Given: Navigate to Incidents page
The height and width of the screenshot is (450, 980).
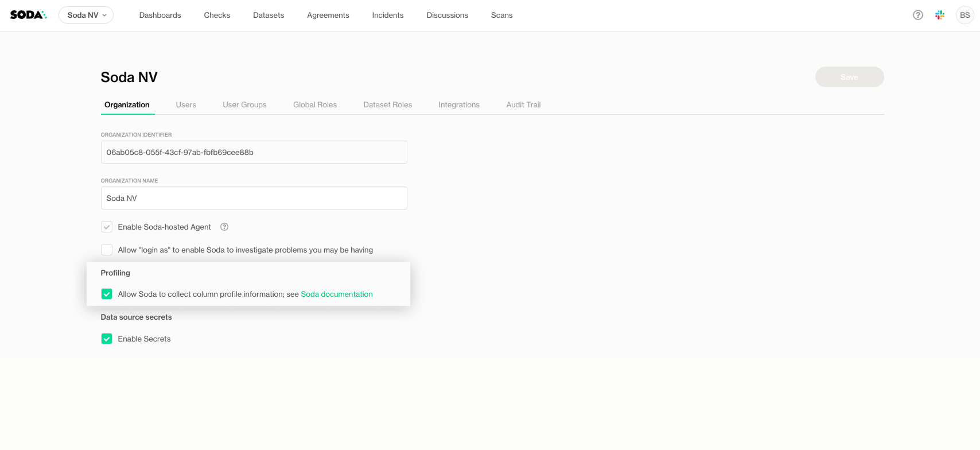Looking at the screenshot, I should tap(388, 15).
